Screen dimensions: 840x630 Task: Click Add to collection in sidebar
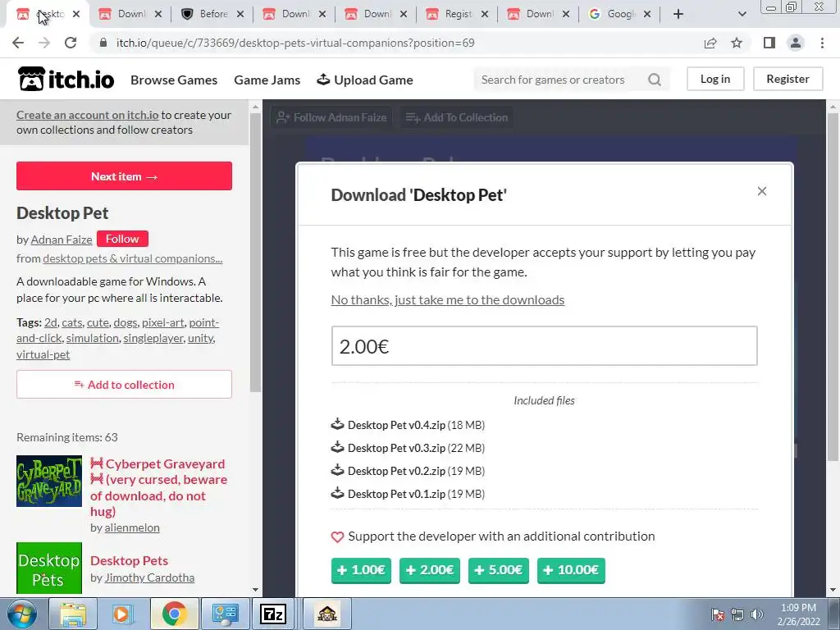click(x=125, y=385)
